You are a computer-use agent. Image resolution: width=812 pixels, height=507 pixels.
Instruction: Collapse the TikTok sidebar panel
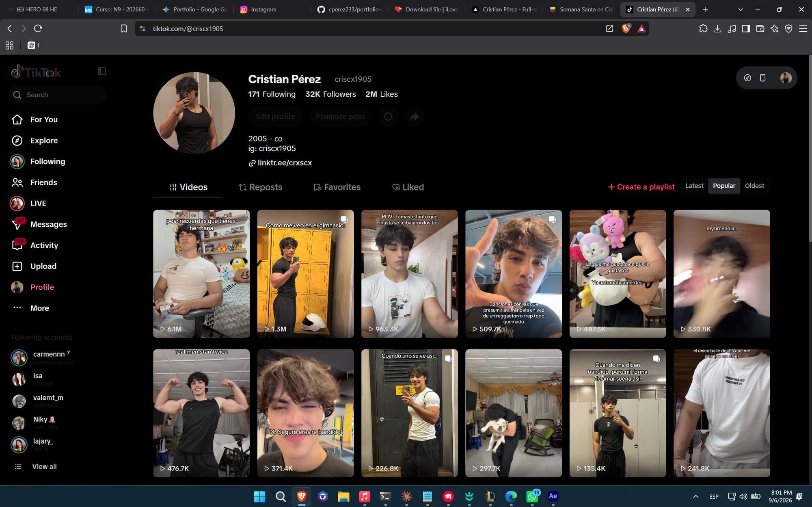tap(102, 71)
